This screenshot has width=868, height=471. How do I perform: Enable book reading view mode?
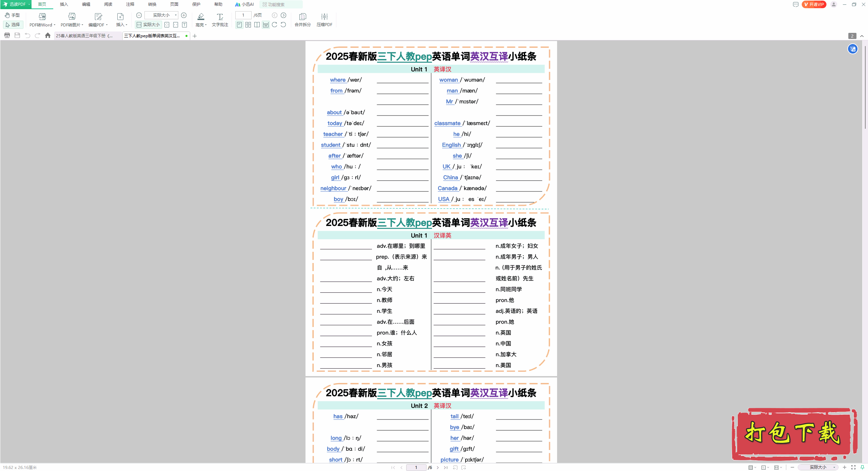(257, 25)
